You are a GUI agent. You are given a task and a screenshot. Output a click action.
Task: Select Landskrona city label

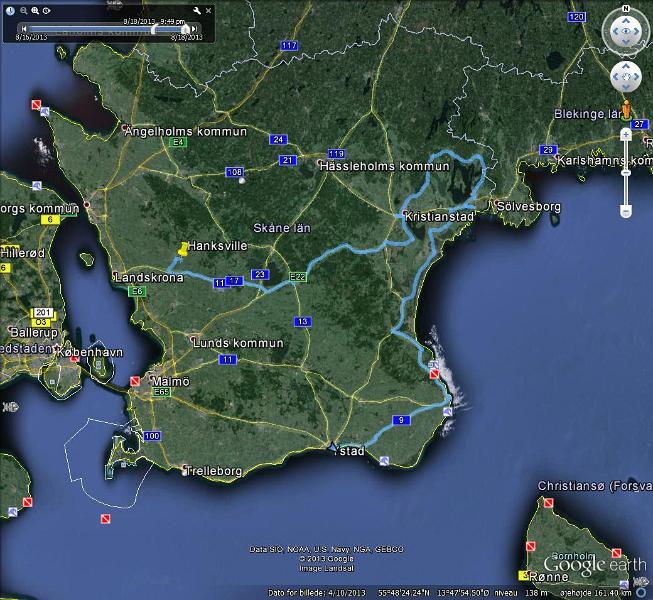tap(149, 278)
